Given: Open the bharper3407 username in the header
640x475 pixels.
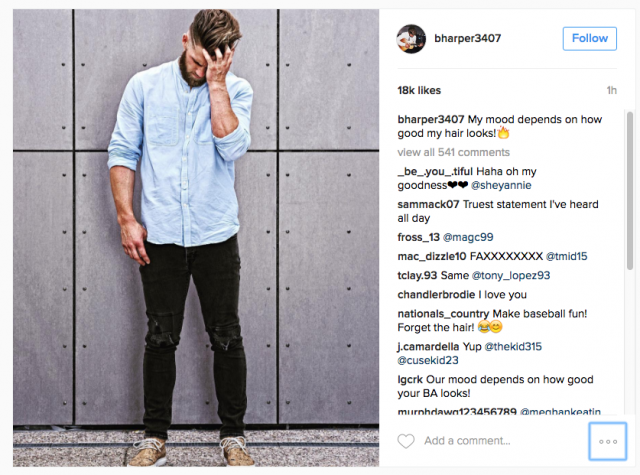Looking at the screenshot, I should pos(467,38).
